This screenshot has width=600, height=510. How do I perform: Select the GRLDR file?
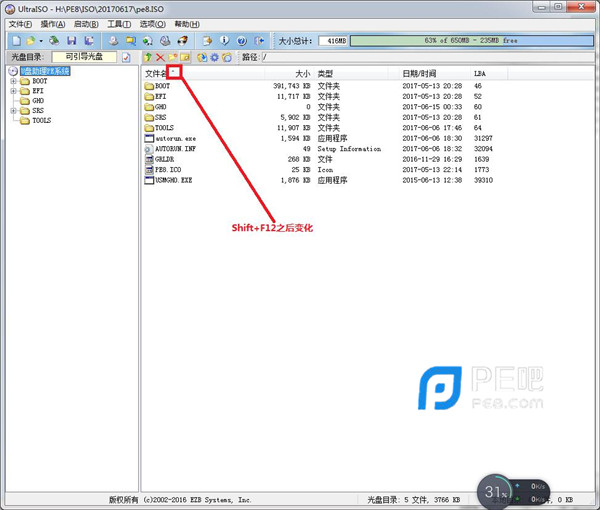165,159
